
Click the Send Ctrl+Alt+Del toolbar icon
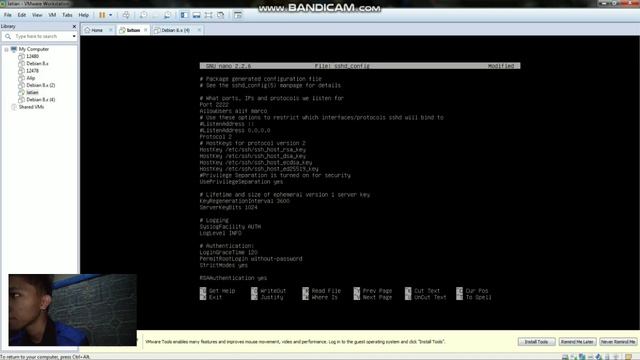(x=126, y=15)
